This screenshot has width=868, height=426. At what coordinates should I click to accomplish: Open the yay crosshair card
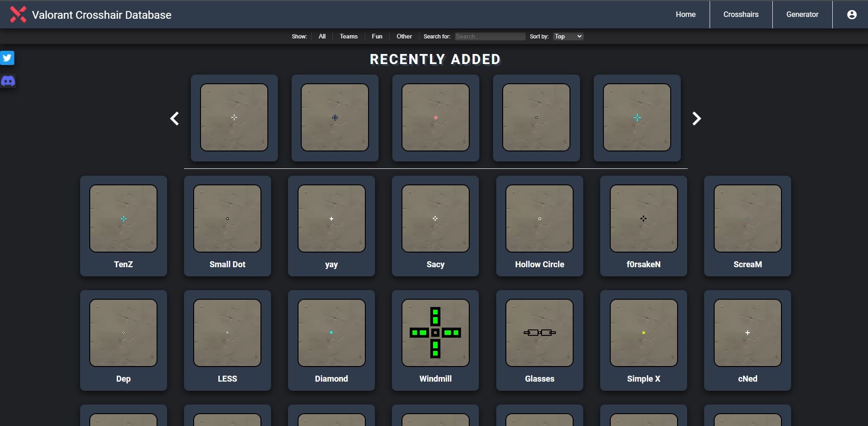(x=331, y=226)
